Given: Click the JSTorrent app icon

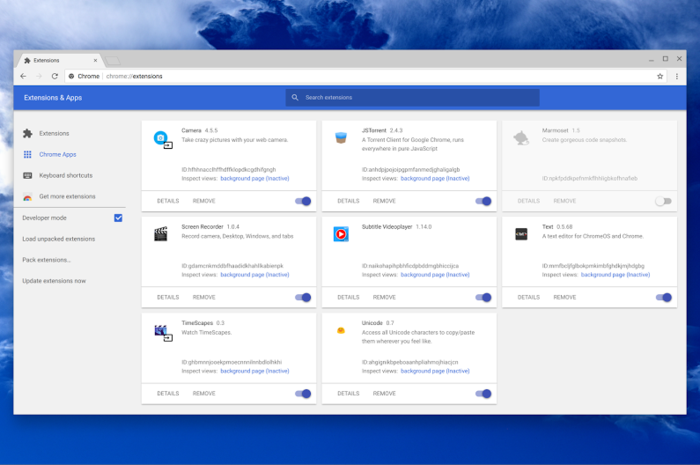Looking at the screenshot, I should [x=341, y=137].
